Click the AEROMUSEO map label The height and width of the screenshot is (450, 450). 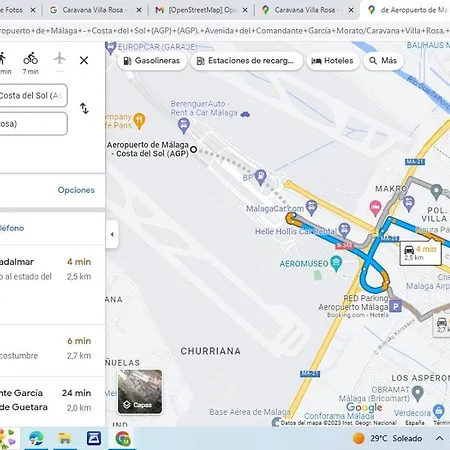pos(304,264)
